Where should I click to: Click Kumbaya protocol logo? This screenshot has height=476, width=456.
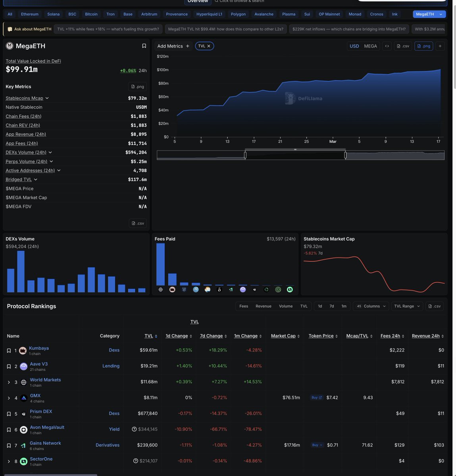coord(23,351)
